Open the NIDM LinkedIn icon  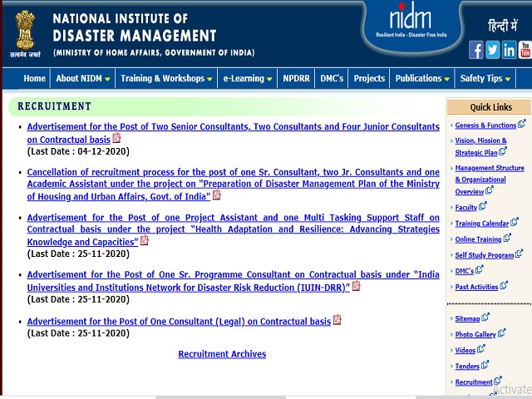[509, 50]
